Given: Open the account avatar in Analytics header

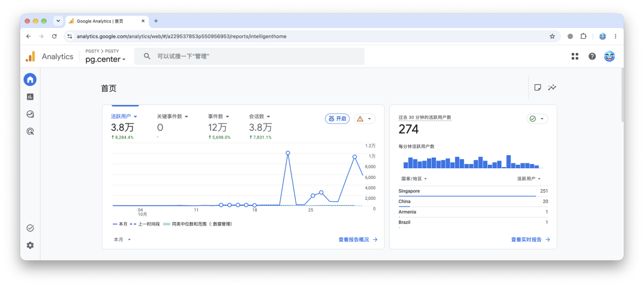Looking at the screenshot, I should tap(609, 56).
